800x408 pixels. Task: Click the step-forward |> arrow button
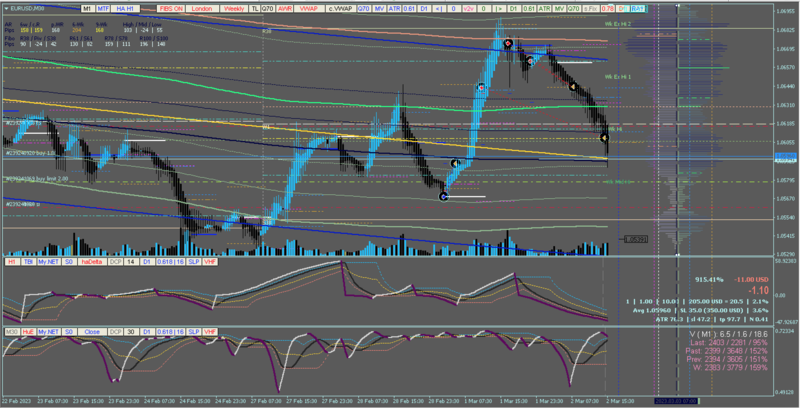tap(498, 9)
